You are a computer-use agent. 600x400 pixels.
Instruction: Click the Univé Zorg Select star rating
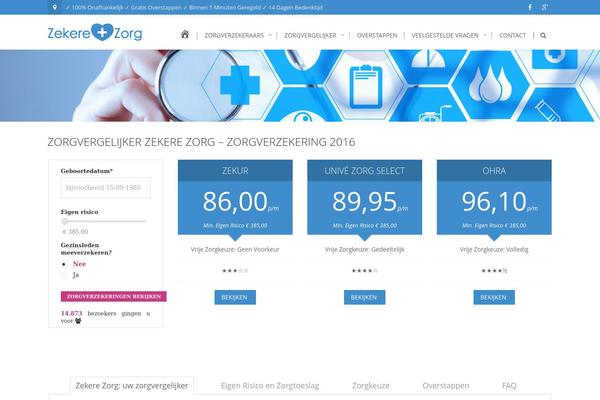pyautogui.click(x=364, y=271)
